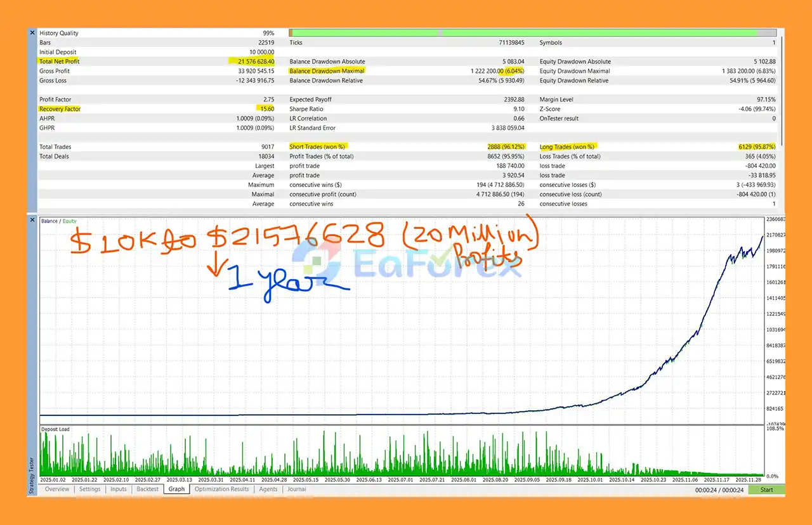Click the Deposit Load chart label
This screenshot has height=525, width=812.
(x=55, y=429)
